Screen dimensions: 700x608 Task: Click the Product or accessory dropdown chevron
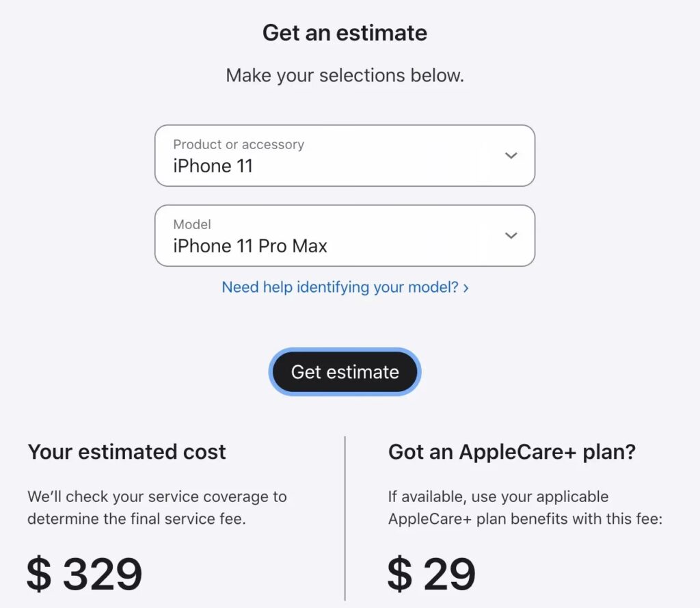[x=511, y=155]
